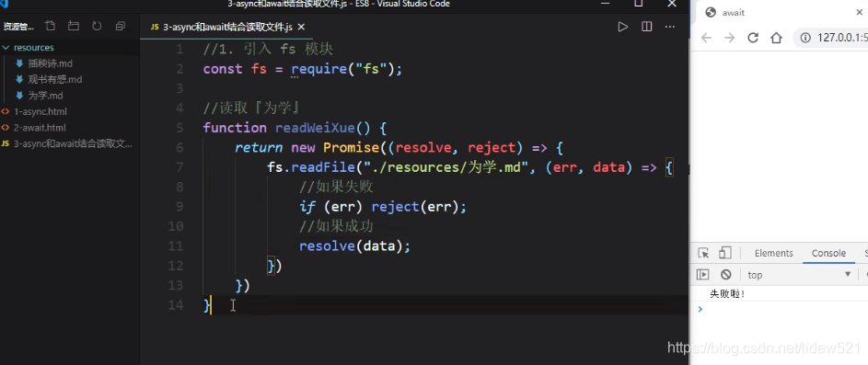
Task: Show the console sidebar
Action: 702,274
